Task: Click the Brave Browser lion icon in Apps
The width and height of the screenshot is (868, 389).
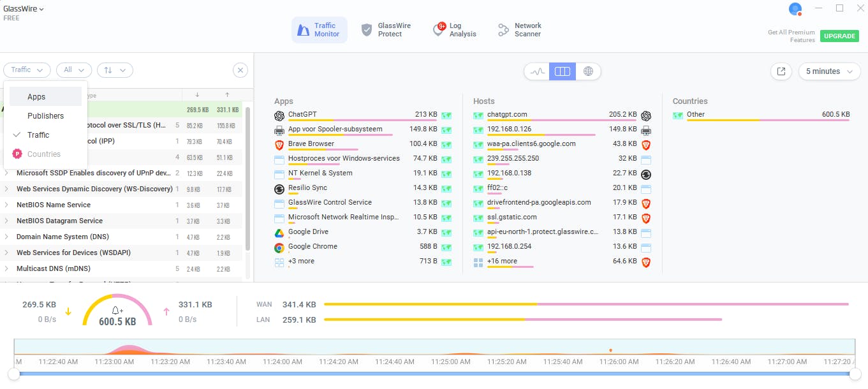Action: point(279,145)
